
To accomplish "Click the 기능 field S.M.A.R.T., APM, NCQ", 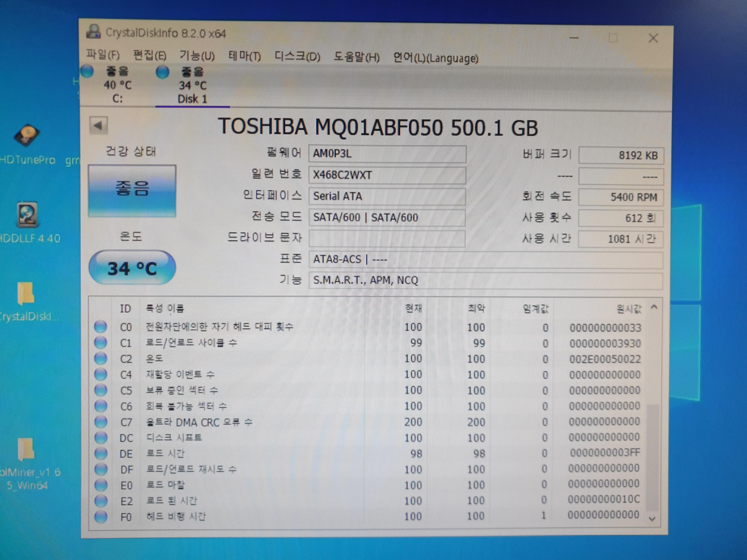I will 486,281.
